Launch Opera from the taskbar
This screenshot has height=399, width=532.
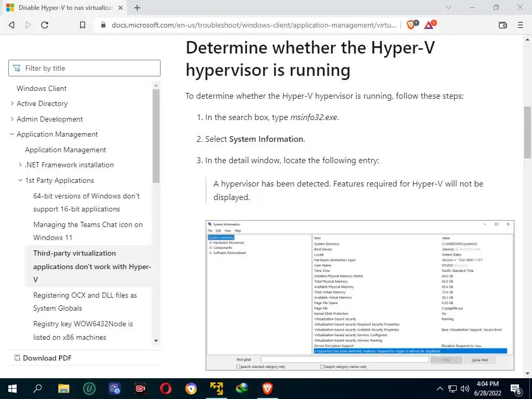(x=166, y=389)
